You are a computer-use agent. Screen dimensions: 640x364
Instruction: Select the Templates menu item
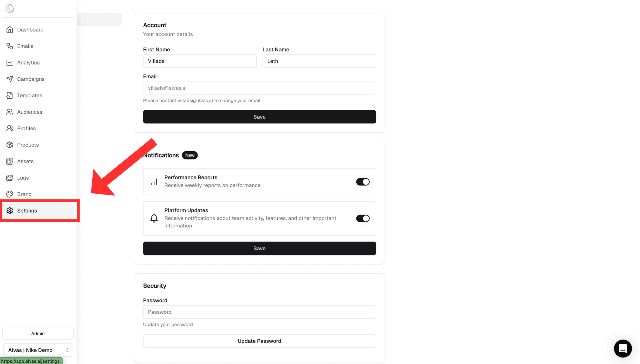[x=29, y=95]
